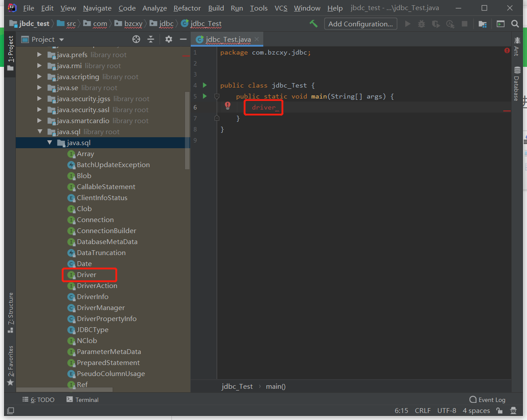Viewport: 527px width, 420px height.
Task: Close the jdbc_Test.java tab
Action: (257, 39)
